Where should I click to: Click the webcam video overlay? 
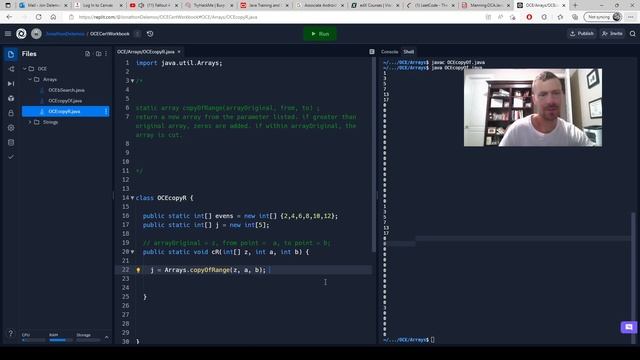point(533,108)
